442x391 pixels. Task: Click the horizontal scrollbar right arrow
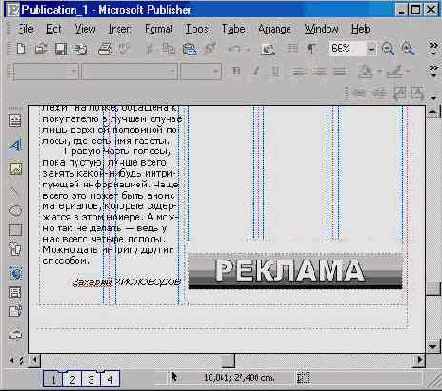pyautogui.click(x=419, y=360)
